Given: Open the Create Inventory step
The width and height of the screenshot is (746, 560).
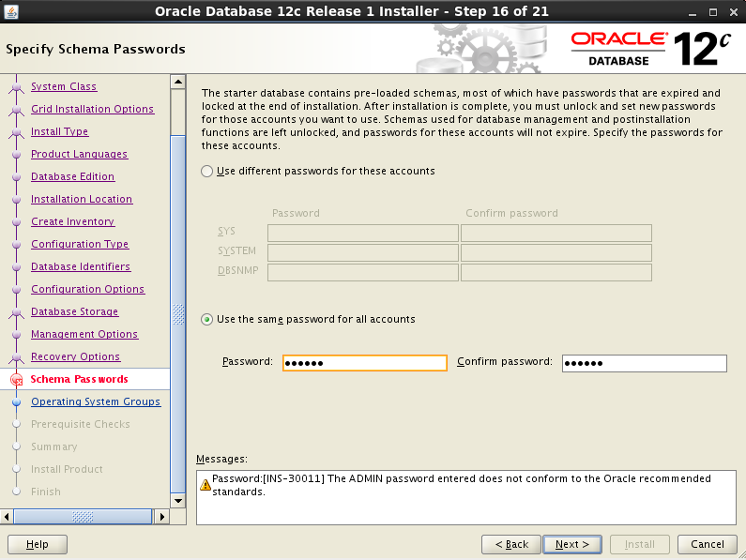Looking at the screenshot, I should click(x=73, y=221).
